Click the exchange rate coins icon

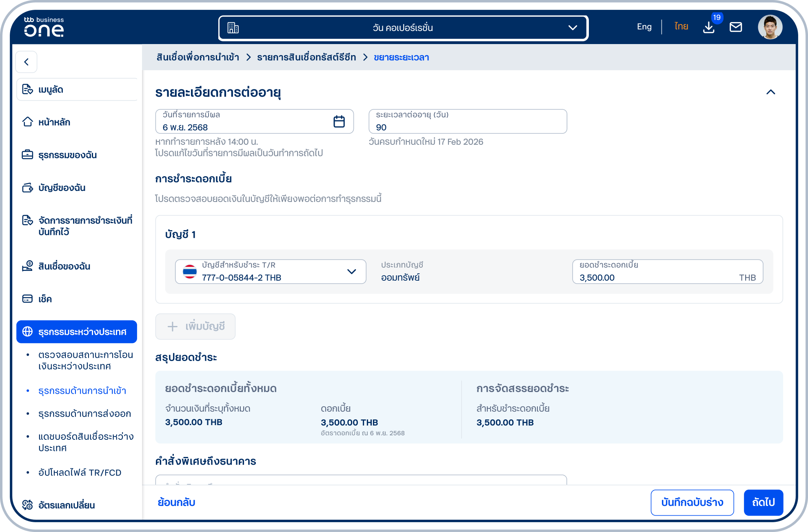tap(27, 505)
